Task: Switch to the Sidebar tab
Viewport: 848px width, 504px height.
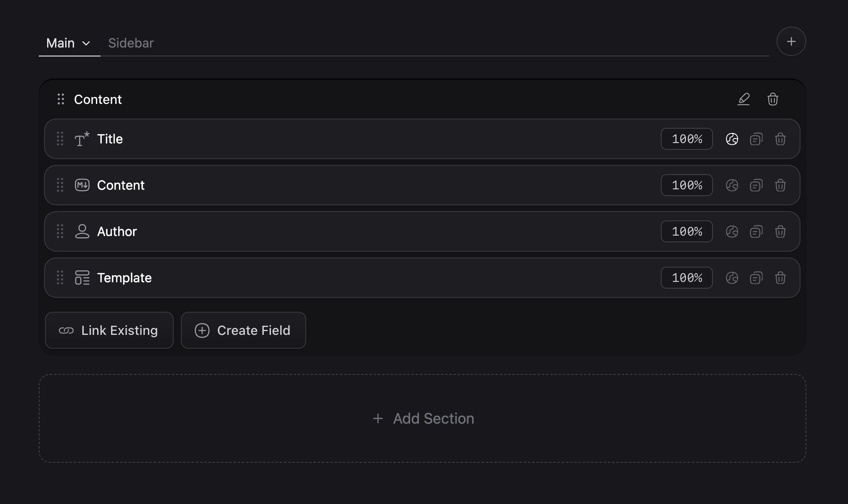Action: (x=131, y=43)
